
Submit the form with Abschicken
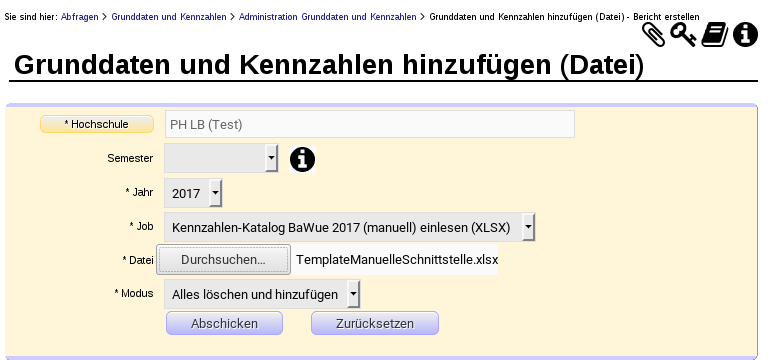pyautogui.click(x=224, y=323)
